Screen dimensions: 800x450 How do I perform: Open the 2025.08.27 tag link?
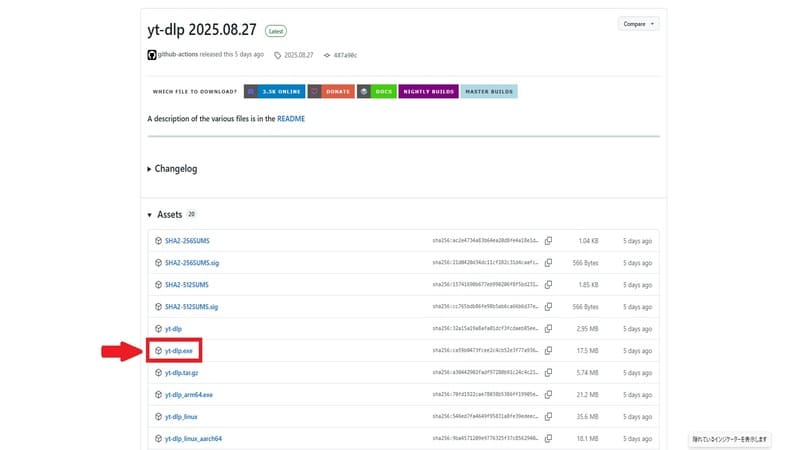point(298,55)
